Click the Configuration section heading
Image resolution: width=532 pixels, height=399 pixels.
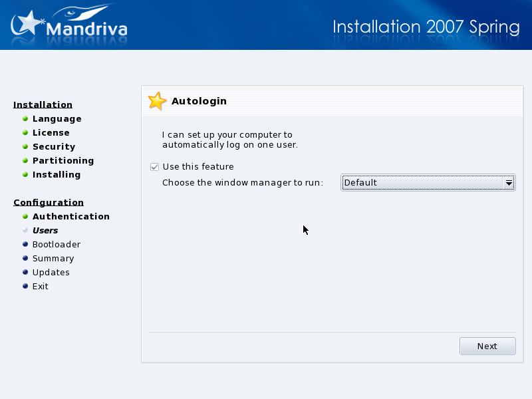pos(49,202)
